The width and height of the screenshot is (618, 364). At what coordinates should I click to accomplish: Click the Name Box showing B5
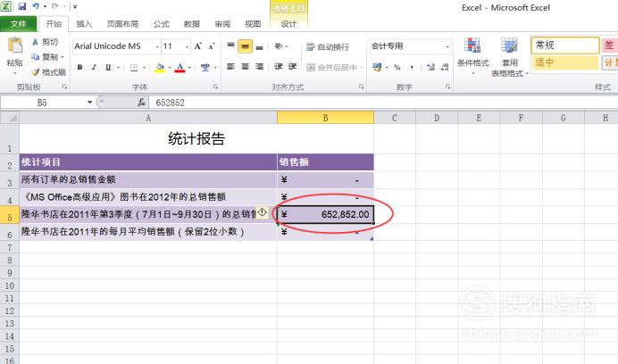[43, 103]
